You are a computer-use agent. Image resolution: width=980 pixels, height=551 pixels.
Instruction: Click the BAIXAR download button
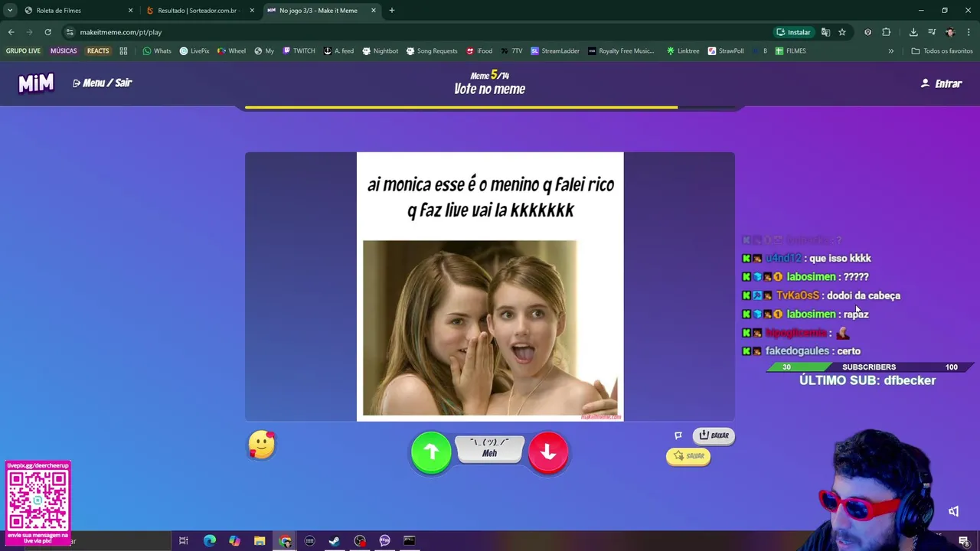714,435
